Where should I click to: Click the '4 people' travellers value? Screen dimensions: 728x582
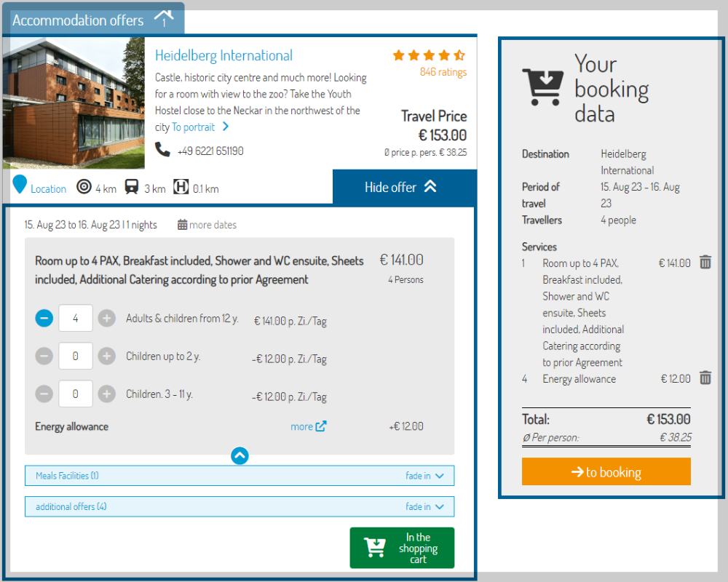tap(618, 220)
